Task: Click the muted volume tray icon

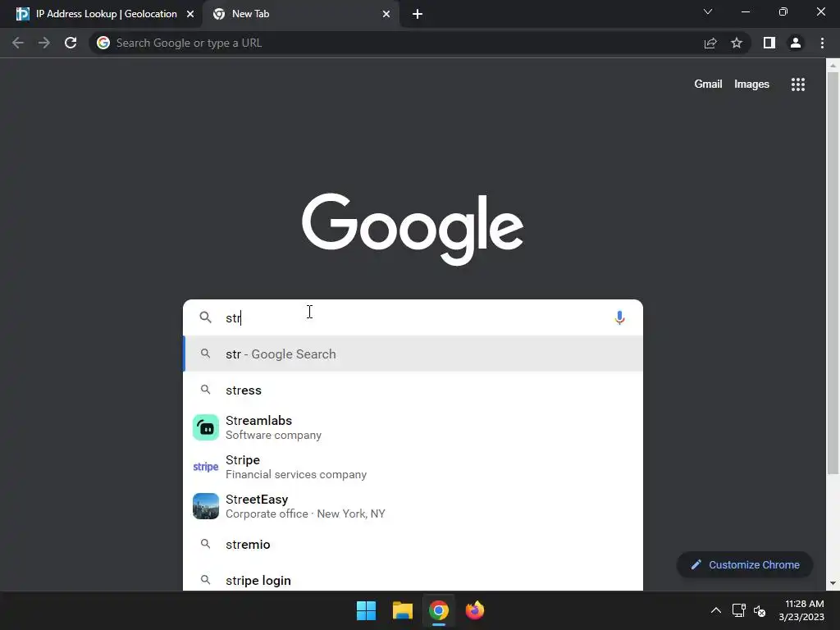Action: pos(760,610)
